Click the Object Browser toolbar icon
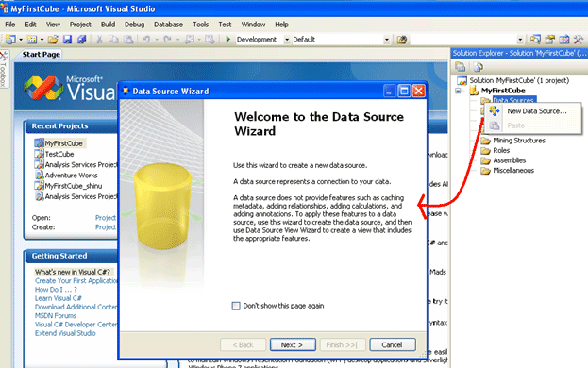The image size is (588, 368). tap(564, 39)
